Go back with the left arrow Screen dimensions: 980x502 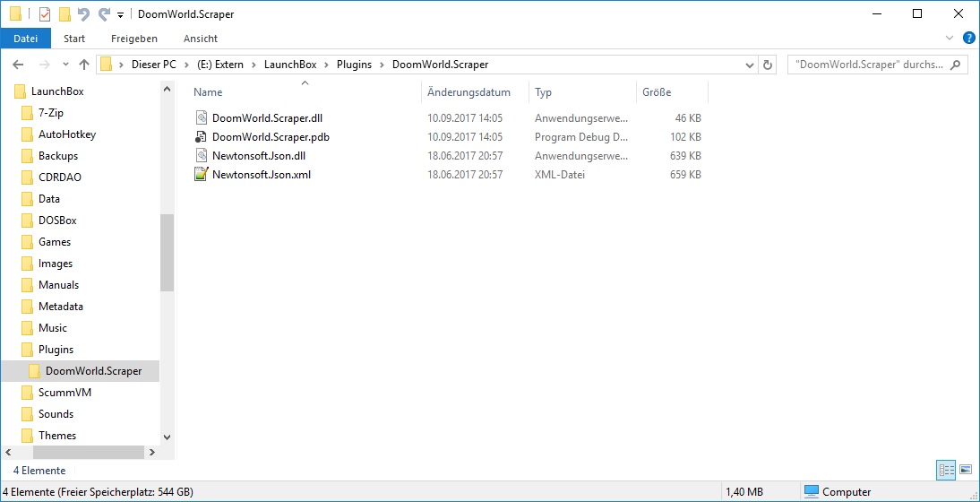(18, 65)
